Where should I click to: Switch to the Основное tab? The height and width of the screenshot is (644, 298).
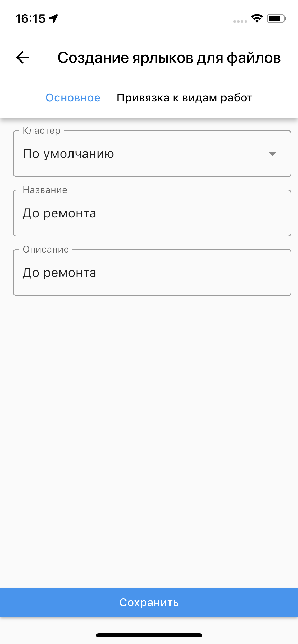point(73,98)
